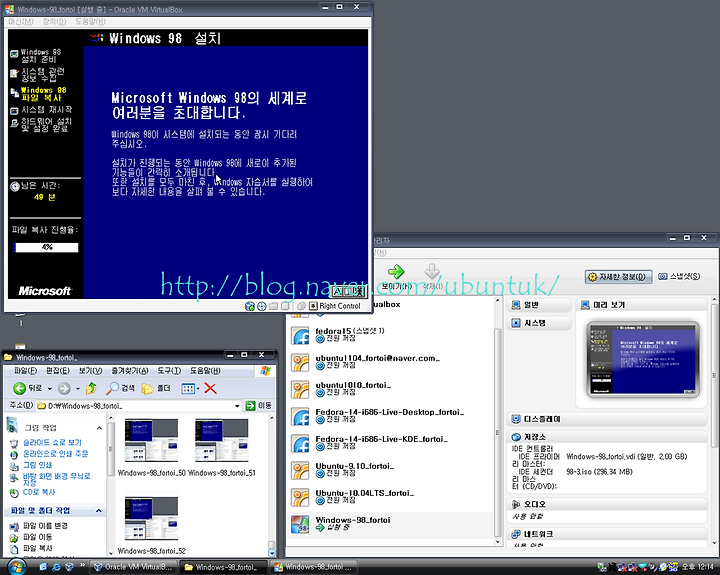The image size is (720, 575).
Task: Switch to 스냅샷(S) view
Action: tap(679, 276)
